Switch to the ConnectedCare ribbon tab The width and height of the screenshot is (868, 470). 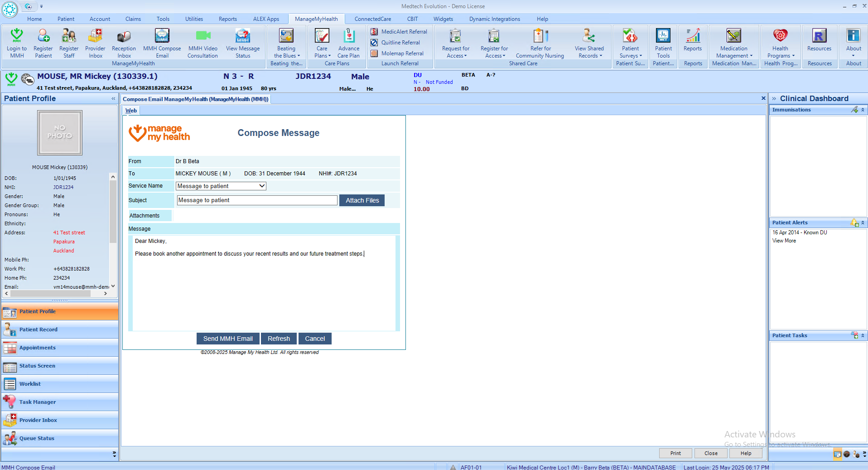(x=372, y=19)
